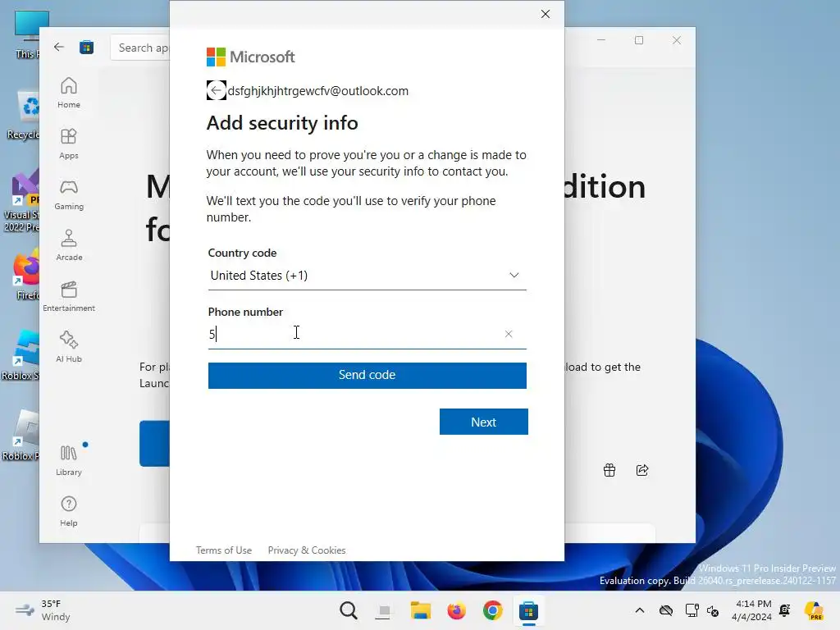Click the Microsoft Store logo icon

coord(86,47)
